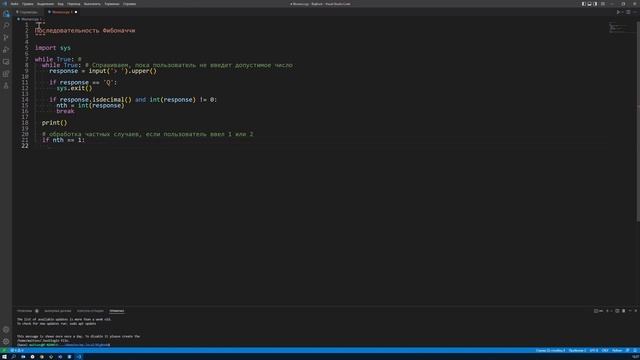The image size is (640, 360).
Task: Open the Remote Explorer view
Action: coord(6,62)
